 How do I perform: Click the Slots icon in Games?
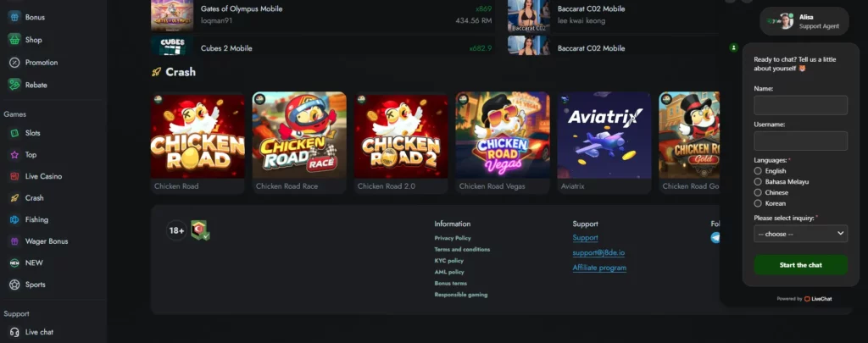pyautogui.click(x=14, y=133)
